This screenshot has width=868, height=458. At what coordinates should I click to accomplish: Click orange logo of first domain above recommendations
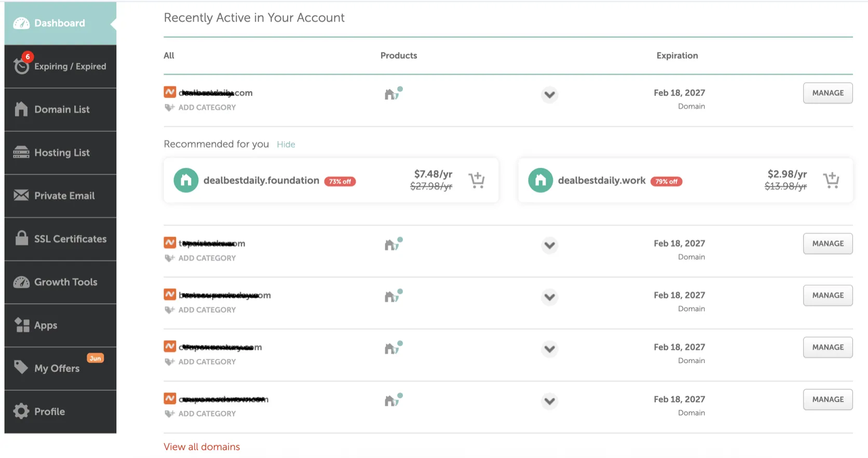(x=170, y=92)
